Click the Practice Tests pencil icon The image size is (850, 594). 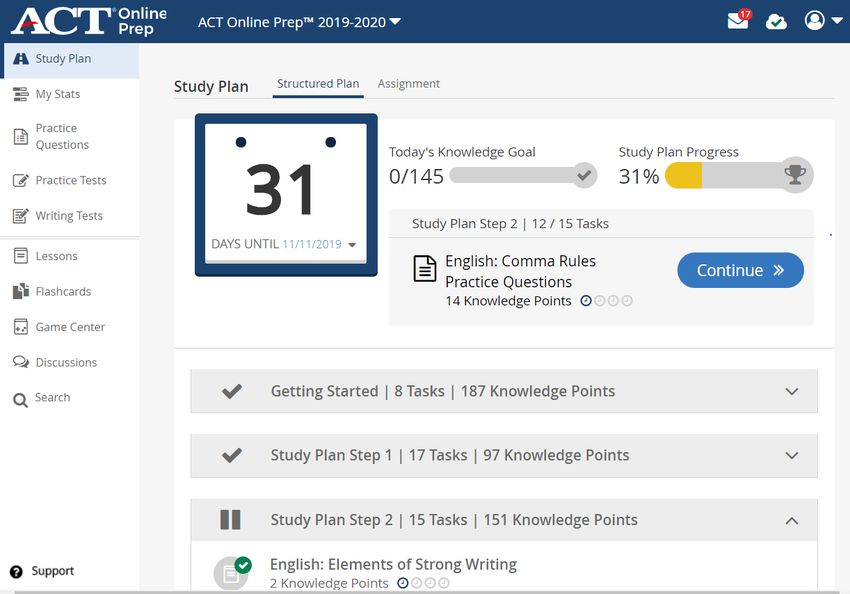coord(21,180)
